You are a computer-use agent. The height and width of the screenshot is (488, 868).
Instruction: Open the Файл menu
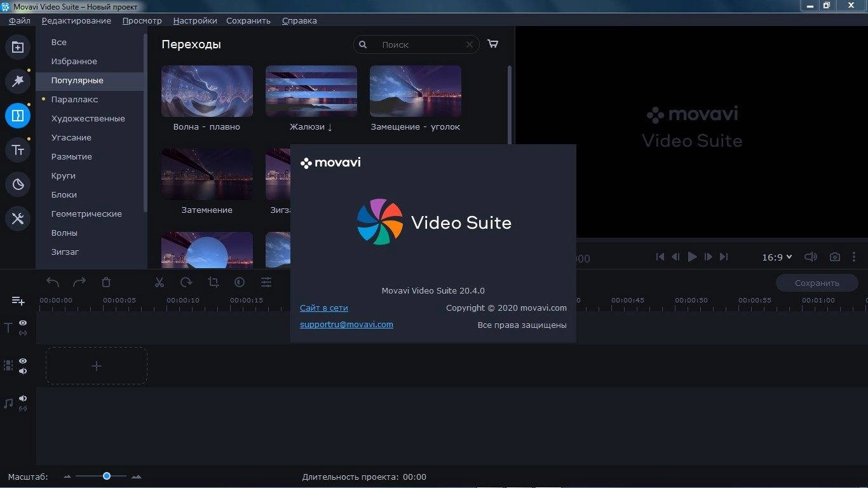(x=20, y=20)
